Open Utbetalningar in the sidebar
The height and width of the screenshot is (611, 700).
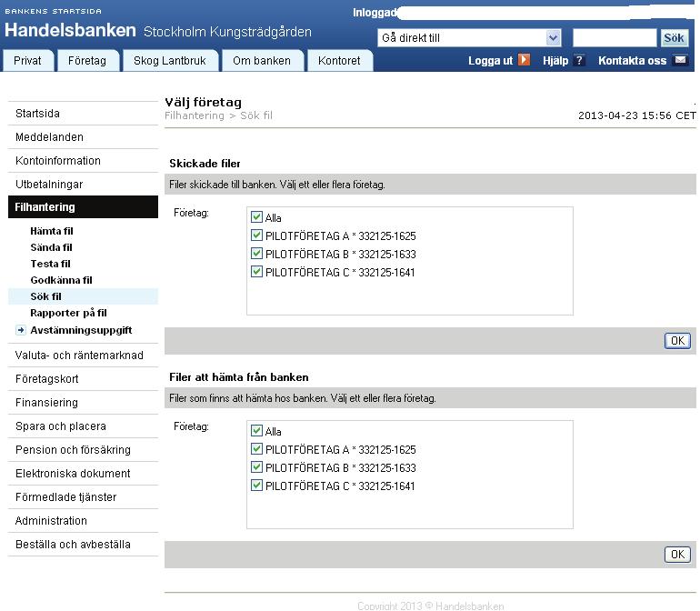click(83, 185)
